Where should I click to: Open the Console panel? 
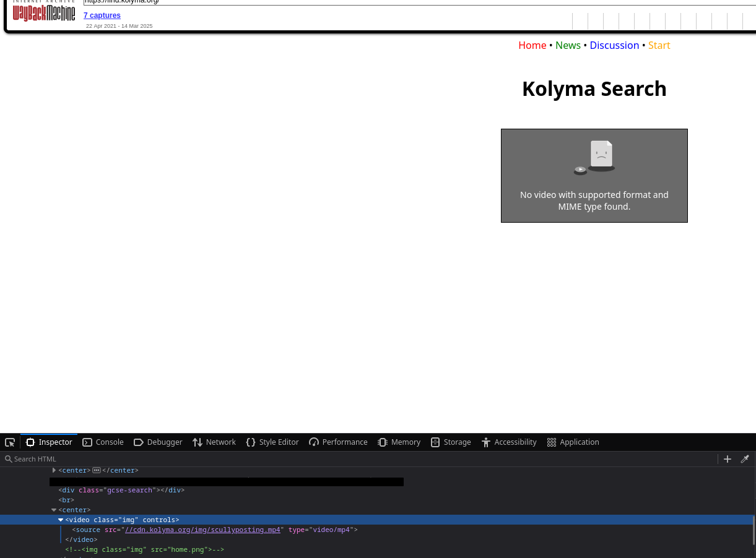click(x=103, y=442)
